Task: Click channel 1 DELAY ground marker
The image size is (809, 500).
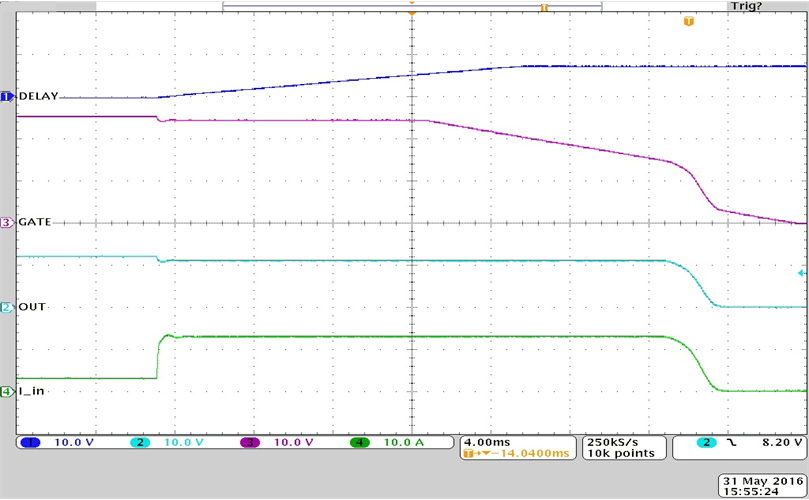Action: coord(7,96)
